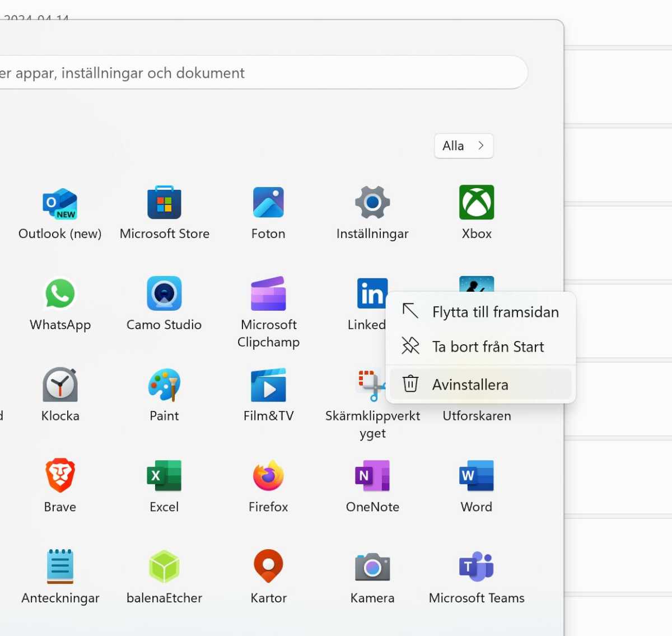Open the Foton photos app
Image resolution: width=672 pixels, height=636 pixels.
tap(268, 203)
